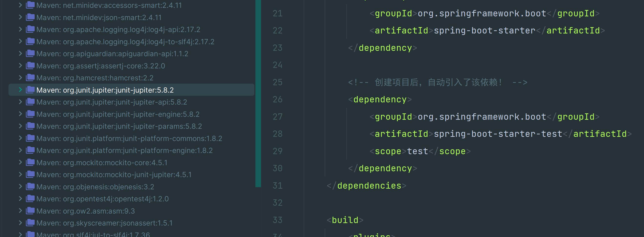Expand the jsonassert:1.5.1 library node

pyautogui.click(x=20, y=223)
